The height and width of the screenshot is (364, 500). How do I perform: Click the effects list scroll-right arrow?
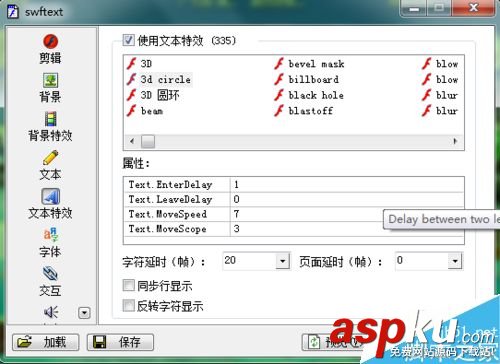click(x=455, y=141)
